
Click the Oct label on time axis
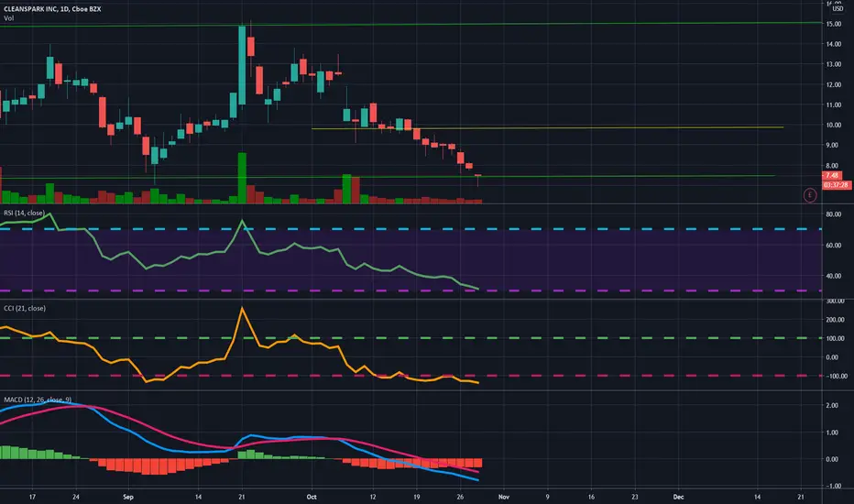(312, 497)
